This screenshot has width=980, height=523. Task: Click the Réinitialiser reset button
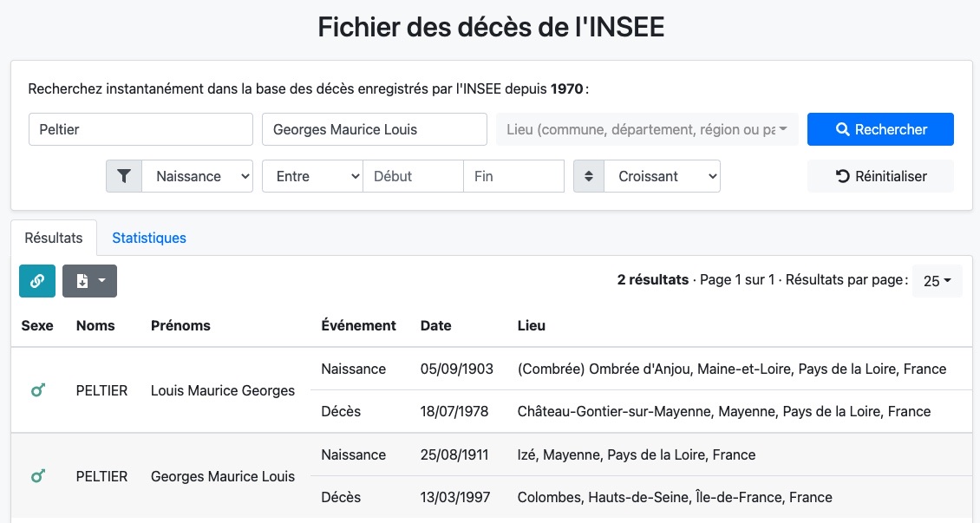coord(880,176)
